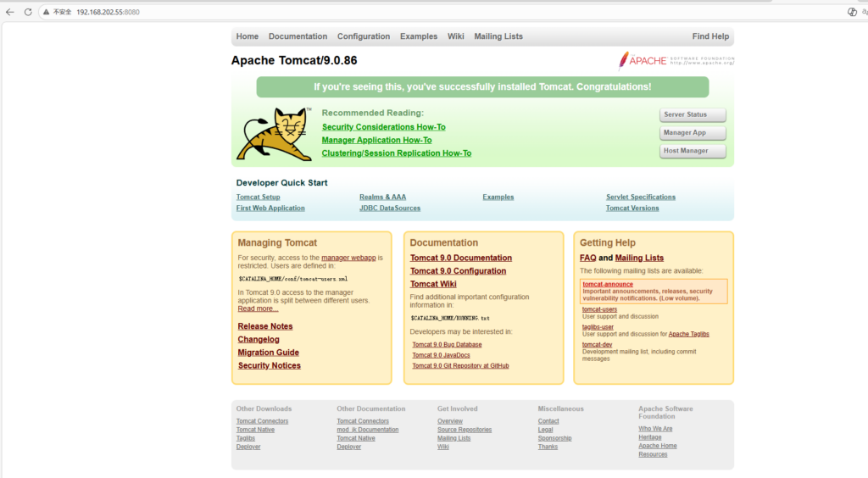Click the browser back arrow icon
This screenshot has height=478, width=868.
click(10, 12)
